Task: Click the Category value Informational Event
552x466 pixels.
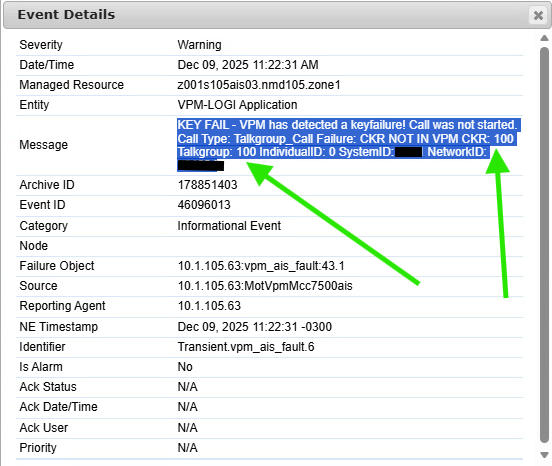Action: (x=229, y=226)
